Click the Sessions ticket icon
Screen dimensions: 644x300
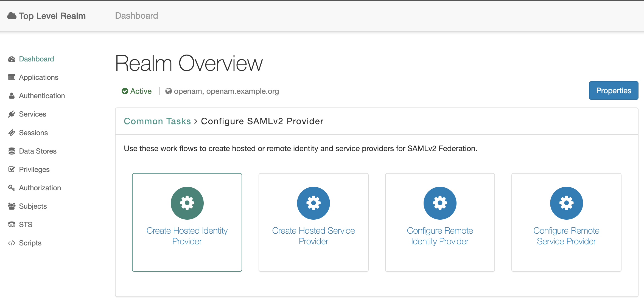[12, 133]
